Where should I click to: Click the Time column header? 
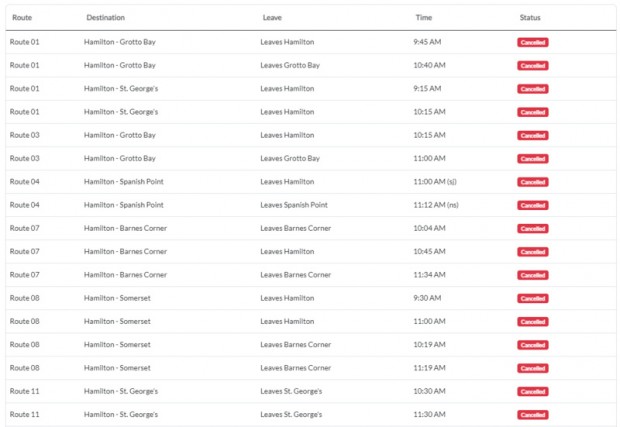424,18
